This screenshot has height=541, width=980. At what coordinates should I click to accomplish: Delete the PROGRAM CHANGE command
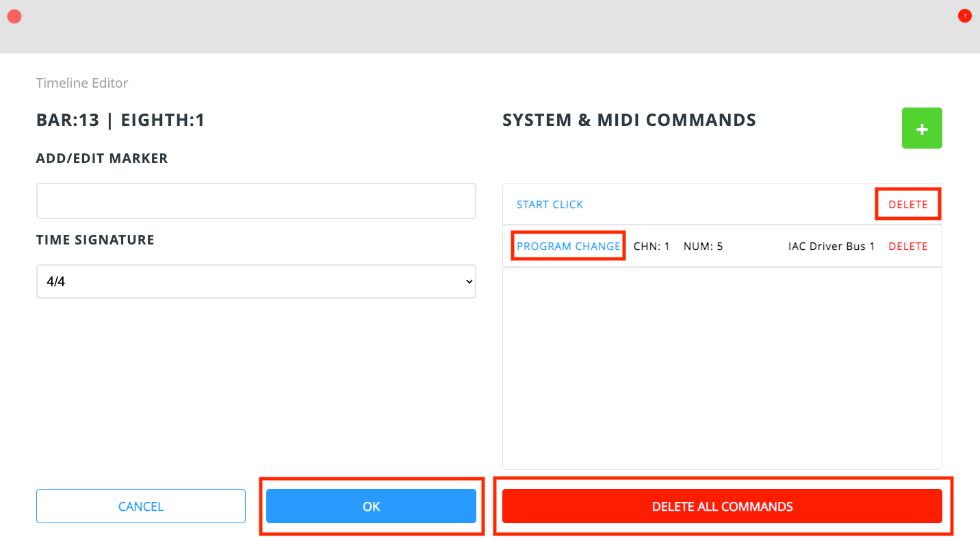(907, 247)
